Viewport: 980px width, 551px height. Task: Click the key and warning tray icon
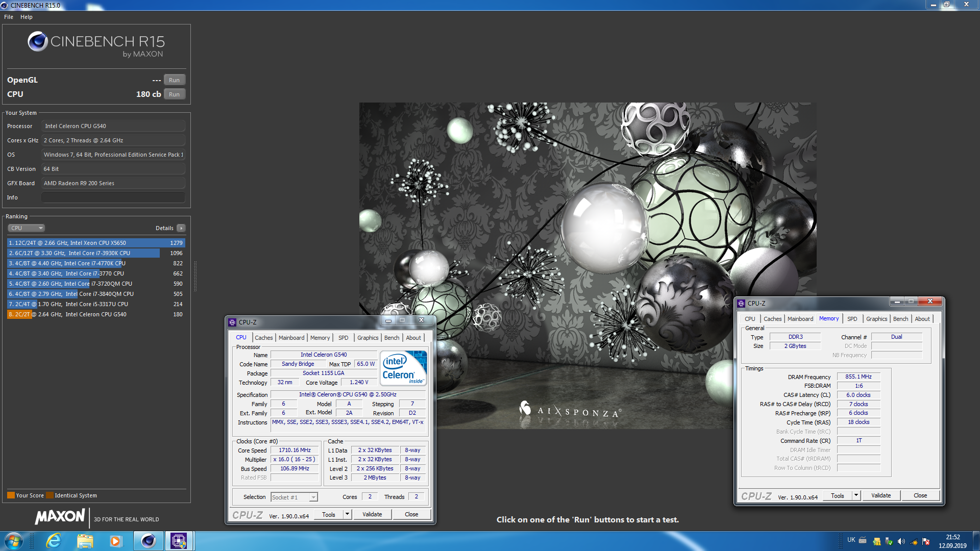click(876, 541)
